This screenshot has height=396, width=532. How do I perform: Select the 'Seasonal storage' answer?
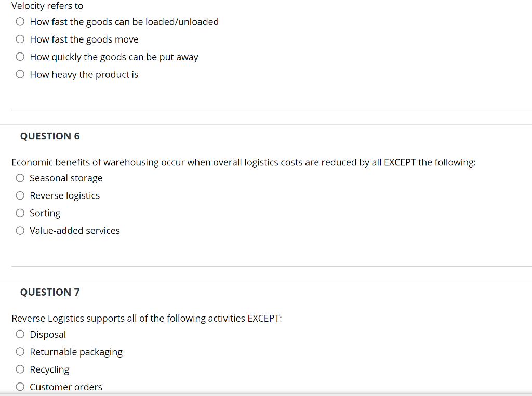[x=20, y=178]
